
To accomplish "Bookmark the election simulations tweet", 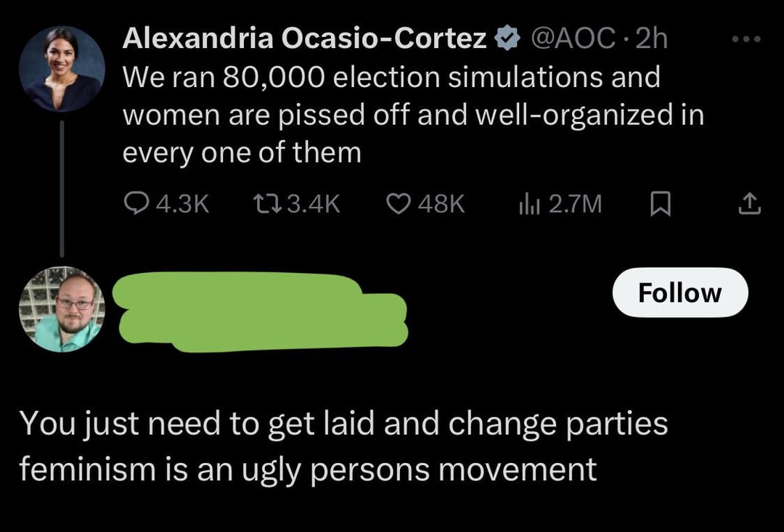I will pos(659,205).
